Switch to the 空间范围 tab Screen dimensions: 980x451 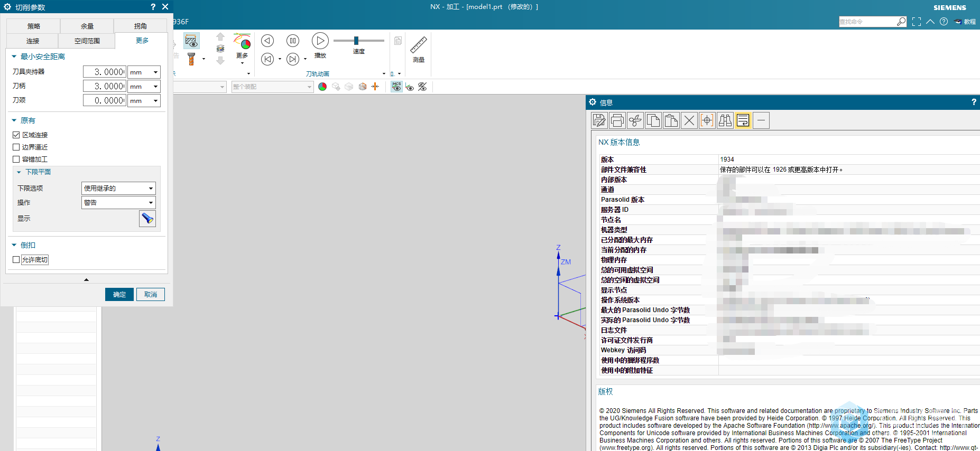[87, 41]
